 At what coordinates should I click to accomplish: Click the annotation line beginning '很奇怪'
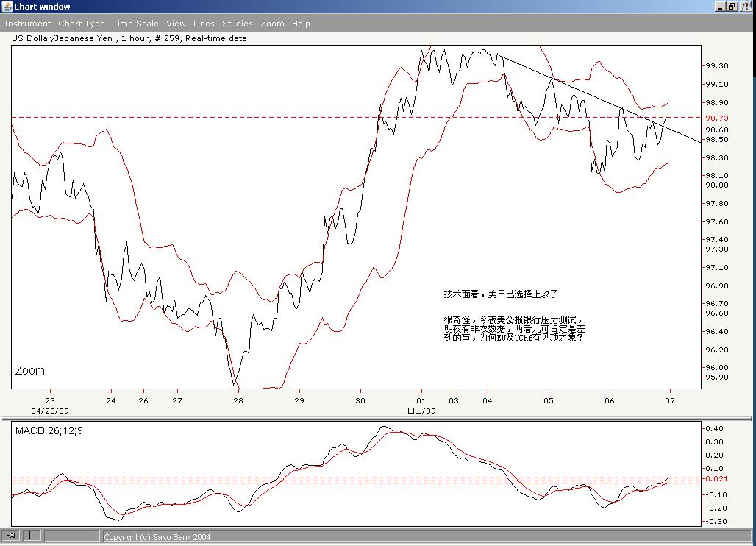click(x=514, y=320)
